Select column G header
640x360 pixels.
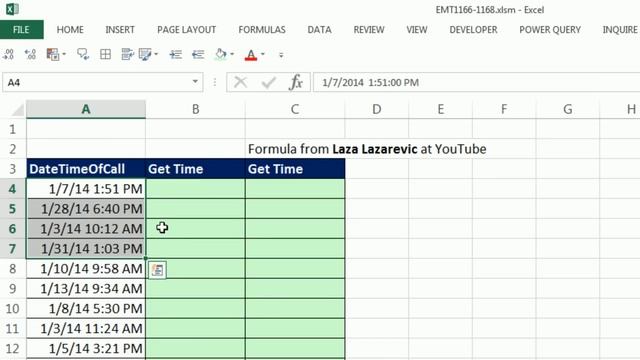click(x=568, y=109)
